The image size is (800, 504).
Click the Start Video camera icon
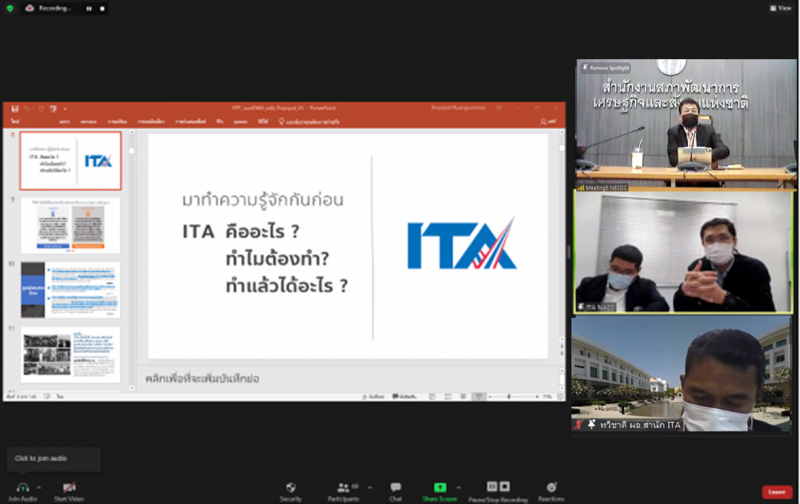pyautogui.click(x=69, y=488)
